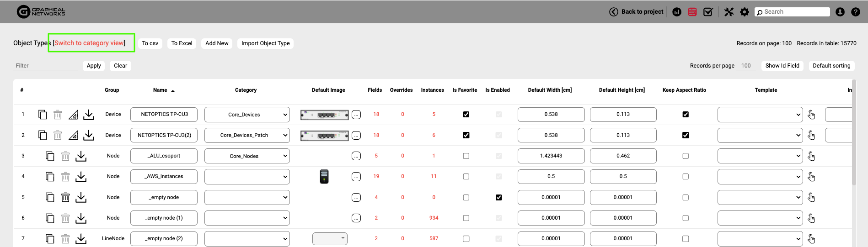Click the Filter input field

coord(45,66)
